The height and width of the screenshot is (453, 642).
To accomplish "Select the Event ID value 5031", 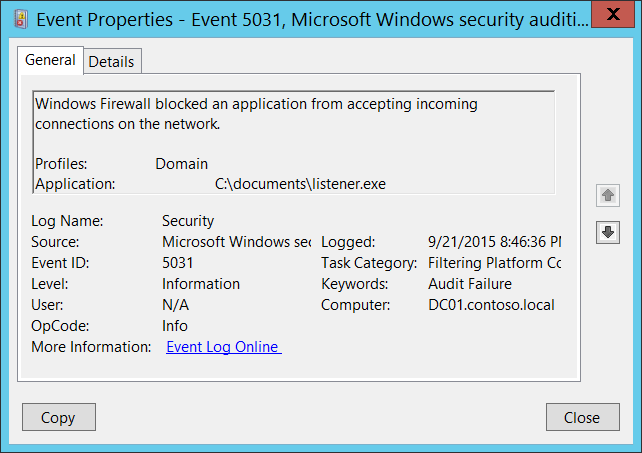I will point(180,263).
